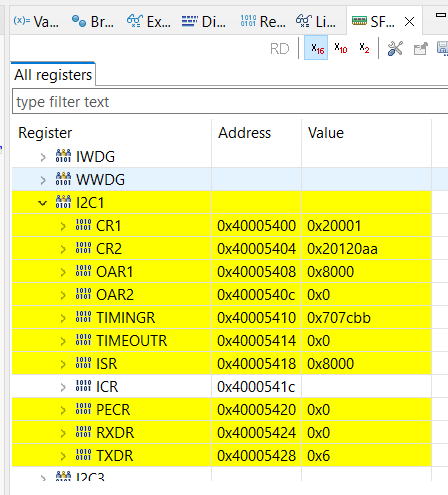Click the IWDG peripheral group icon
The image size is (448, 495).
[x=63, y=156]
